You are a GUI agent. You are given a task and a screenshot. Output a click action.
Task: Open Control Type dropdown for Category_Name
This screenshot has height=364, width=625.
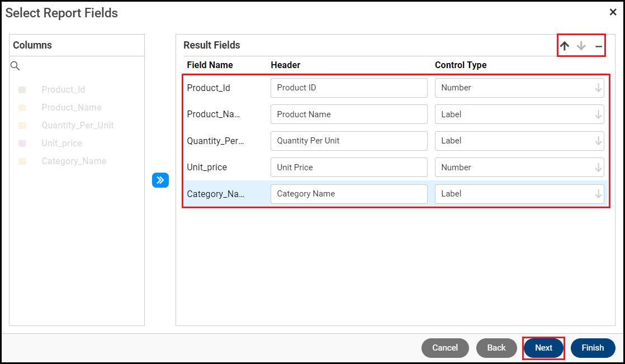pyautogui.click(x=598, y=194)
